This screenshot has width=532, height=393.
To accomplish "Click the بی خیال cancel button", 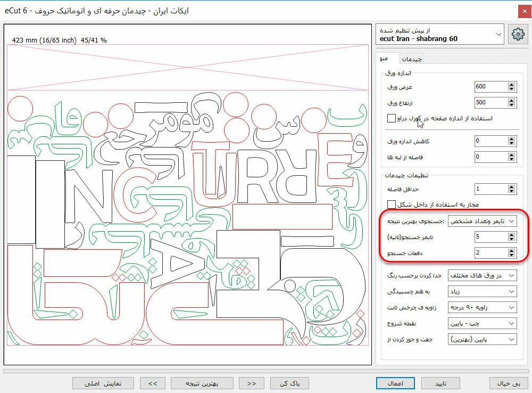I will 509,383.
